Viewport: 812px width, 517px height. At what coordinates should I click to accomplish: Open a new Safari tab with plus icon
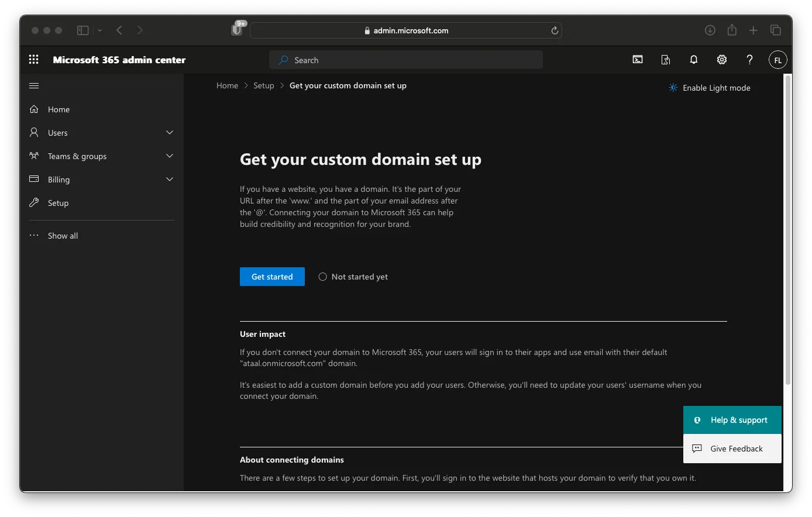coord(753,30)
